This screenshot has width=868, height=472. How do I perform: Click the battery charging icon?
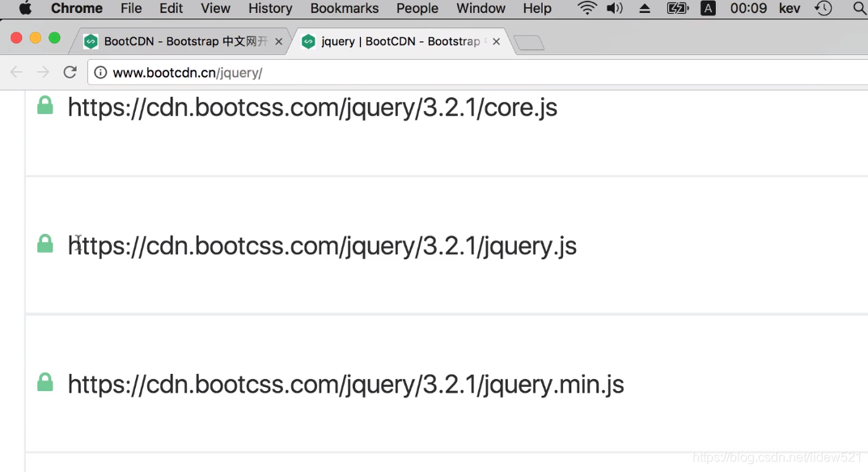coord(678,8)
